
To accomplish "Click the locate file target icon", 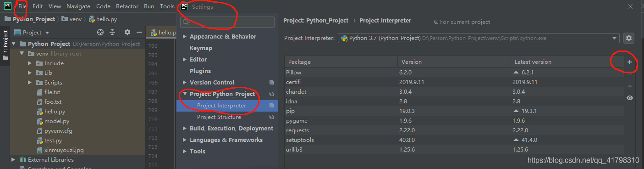I will [x=100, y=32].
